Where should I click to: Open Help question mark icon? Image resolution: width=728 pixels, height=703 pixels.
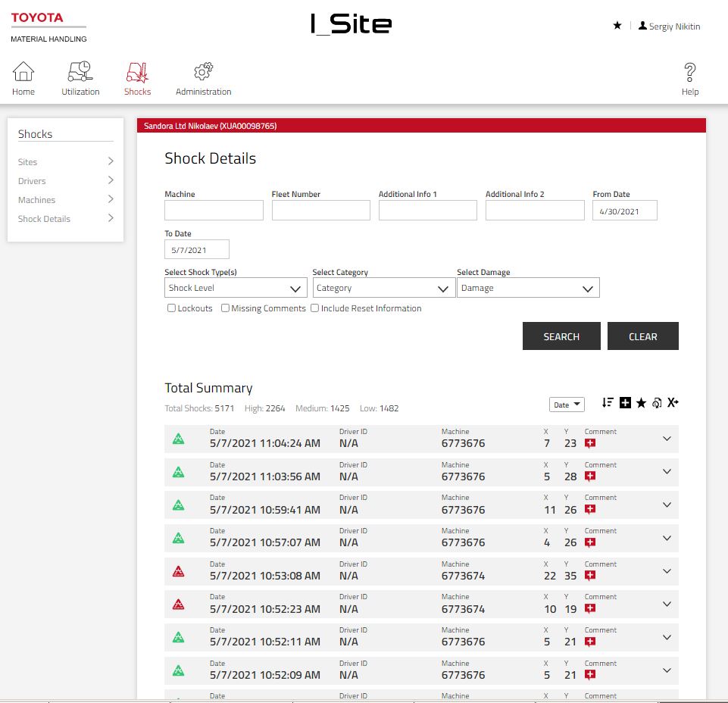(x=690, y=73)
